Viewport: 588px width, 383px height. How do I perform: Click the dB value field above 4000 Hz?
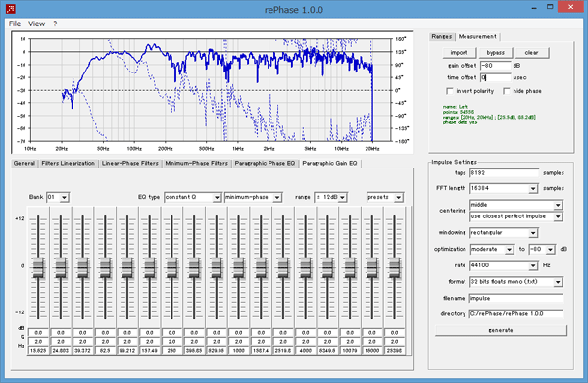pos(305,333)
